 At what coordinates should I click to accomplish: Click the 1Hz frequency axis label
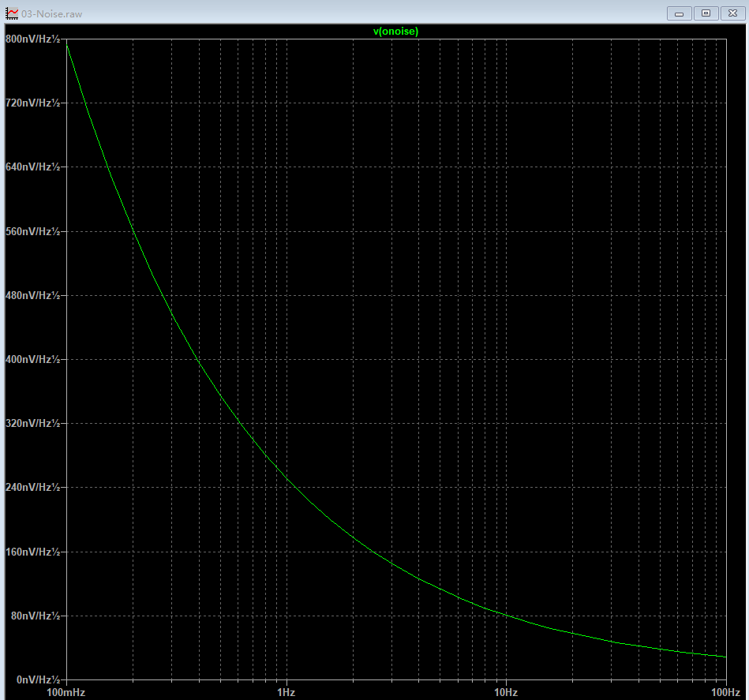tap(286, 692)
